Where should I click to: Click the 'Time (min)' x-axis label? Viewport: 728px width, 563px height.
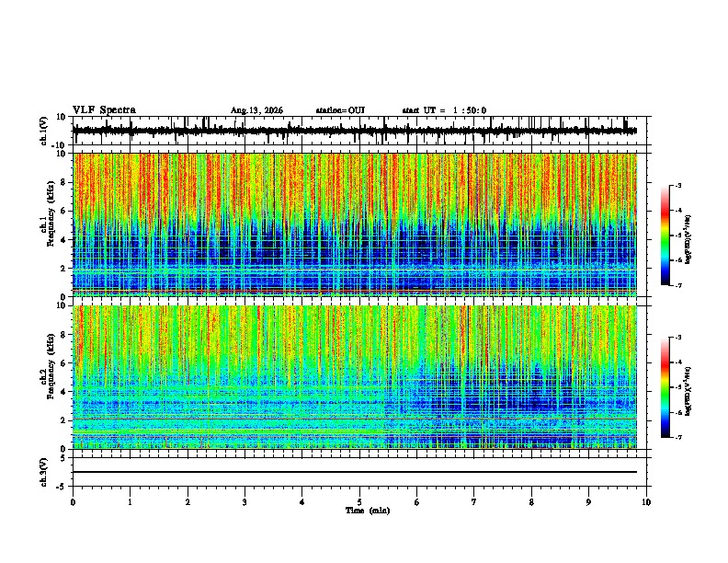click(x=368, y=511)
